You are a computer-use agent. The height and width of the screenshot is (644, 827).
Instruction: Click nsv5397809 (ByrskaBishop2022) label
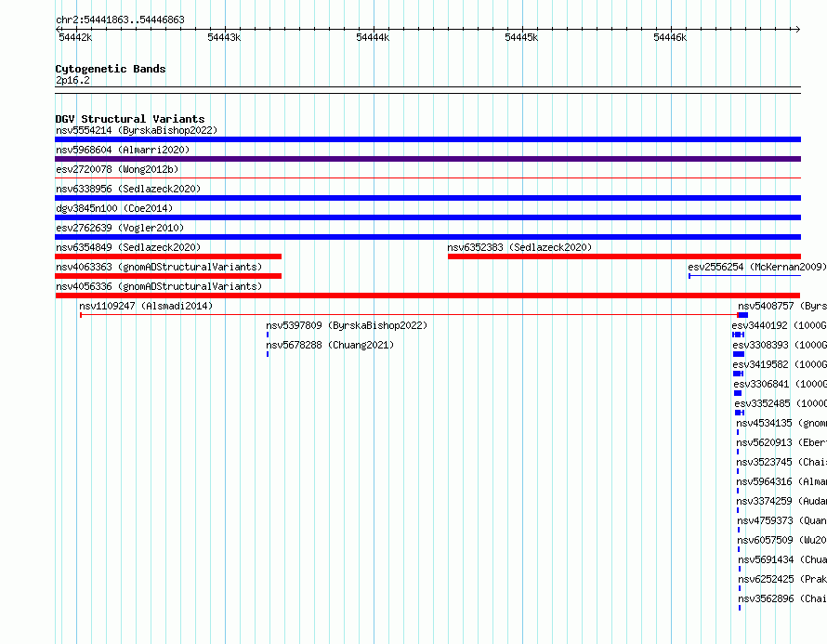point(347,325)
